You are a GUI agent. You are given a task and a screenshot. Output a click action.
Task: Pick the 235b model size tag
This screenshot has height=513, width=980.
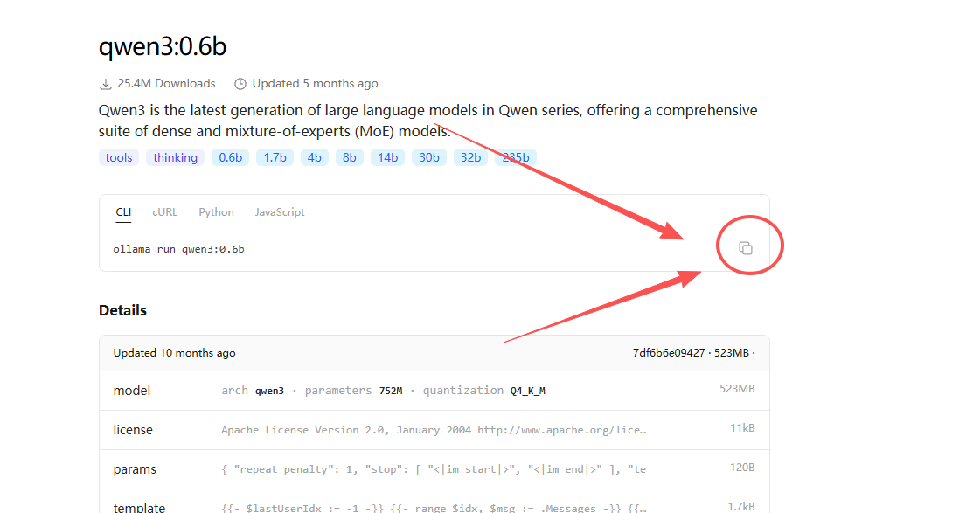pyautogui.click(x=515, y=158)
